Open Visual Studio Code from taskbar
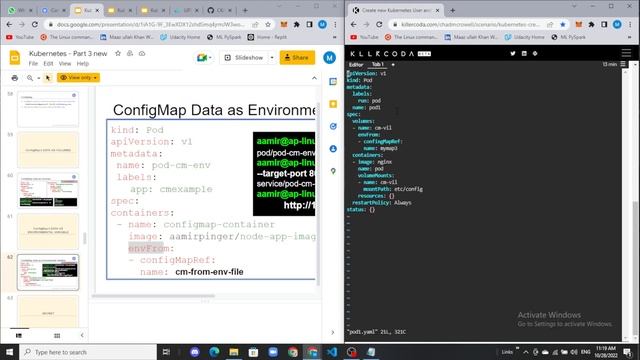Screen dimensions: 640x360 [332, 352]
